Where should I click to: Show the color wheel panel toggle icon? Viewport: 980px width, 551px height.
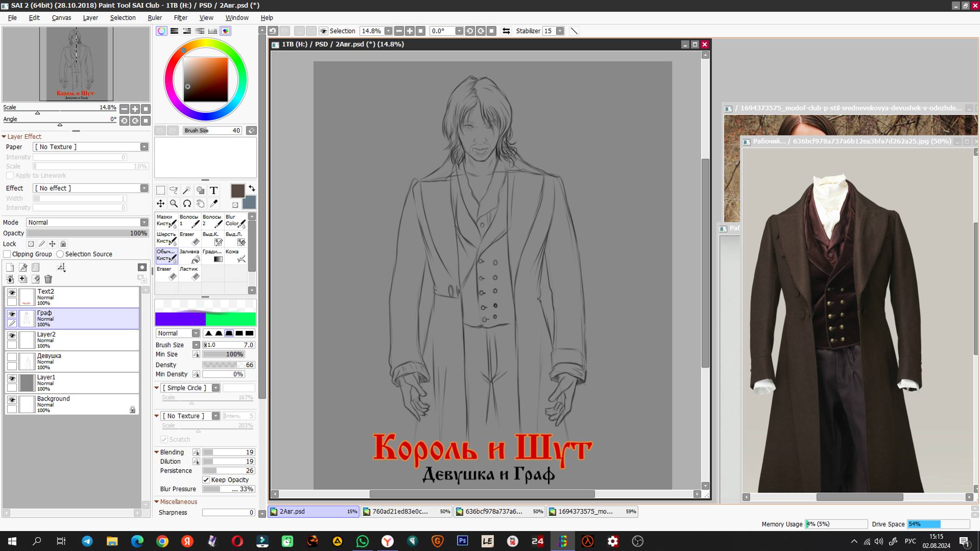pyautogui.click(x=161, y=31)
